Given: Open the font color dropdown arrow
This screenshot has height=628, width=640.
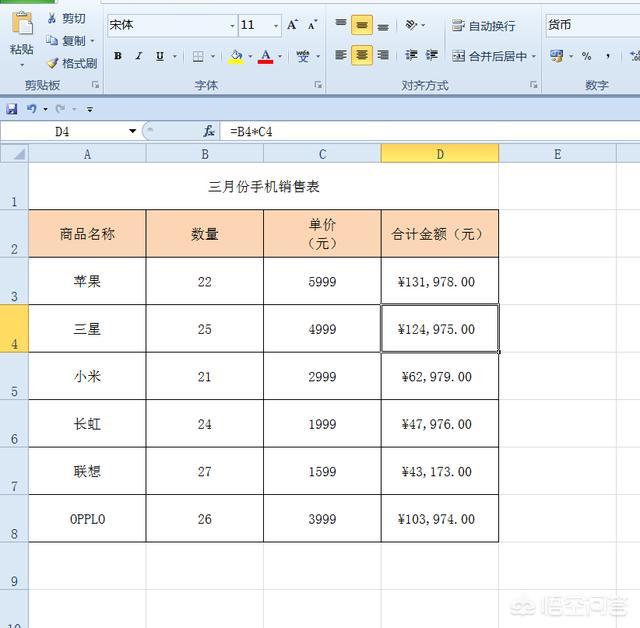Looking at the screenshot, I should pos(280,56).
